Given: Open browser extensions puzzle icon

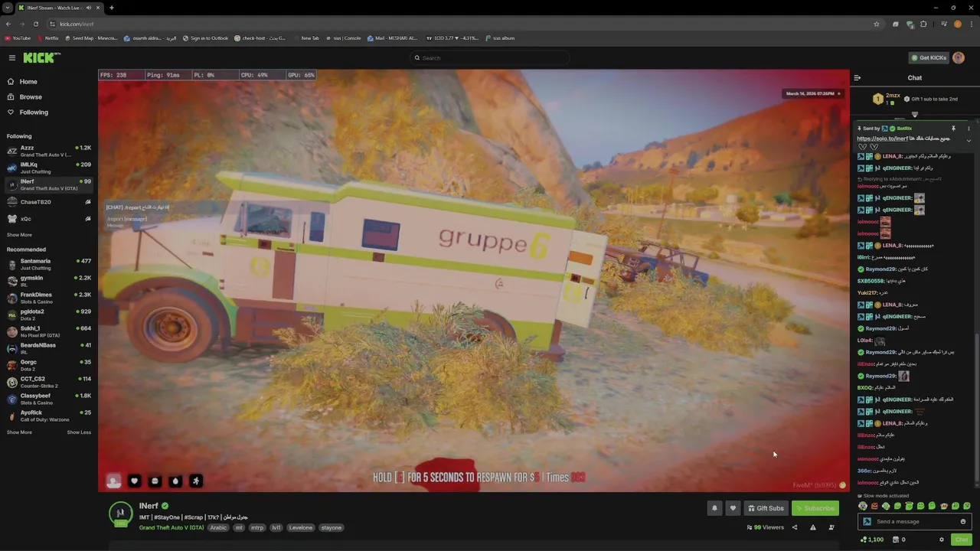Looking at the screenshot, I should coord(924,24).
